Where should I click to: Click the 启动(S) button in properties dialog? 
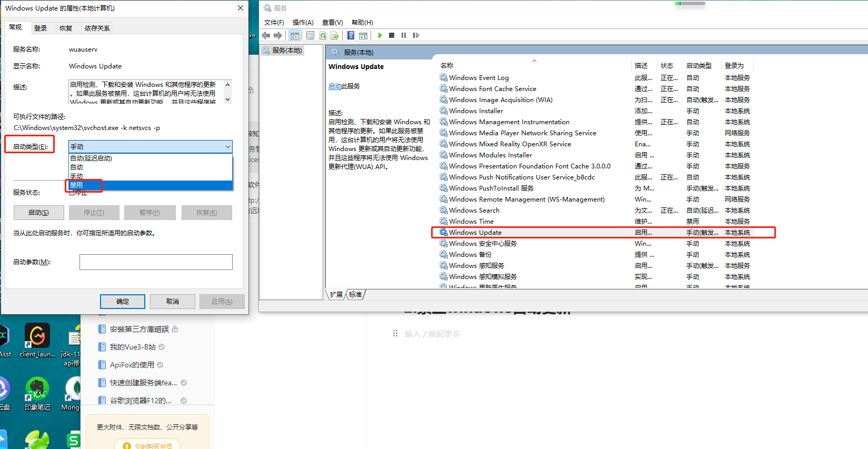pyautogui.click(x=39, y=212)
